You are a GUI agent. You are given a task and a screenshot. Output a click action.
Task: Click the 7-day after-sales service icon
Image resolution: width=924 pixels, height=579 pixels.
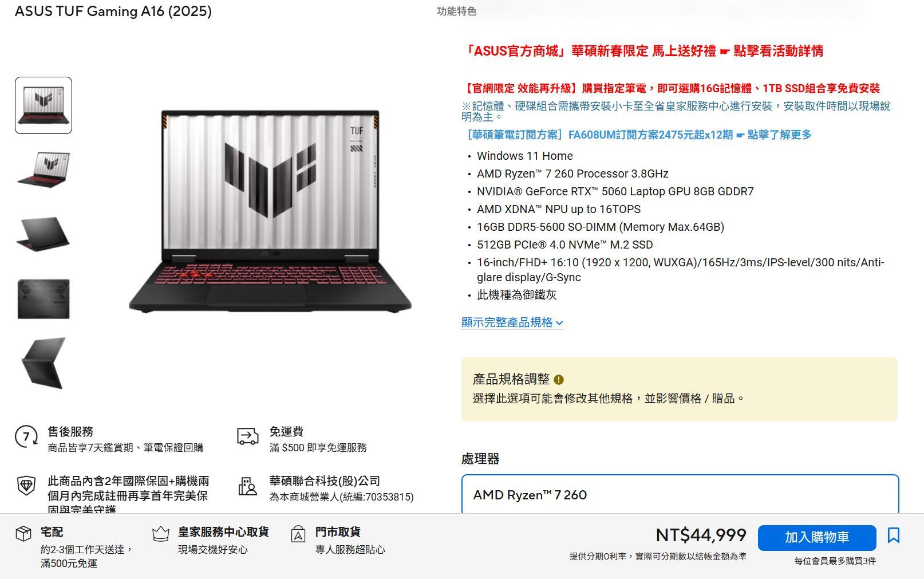[26, 437]
